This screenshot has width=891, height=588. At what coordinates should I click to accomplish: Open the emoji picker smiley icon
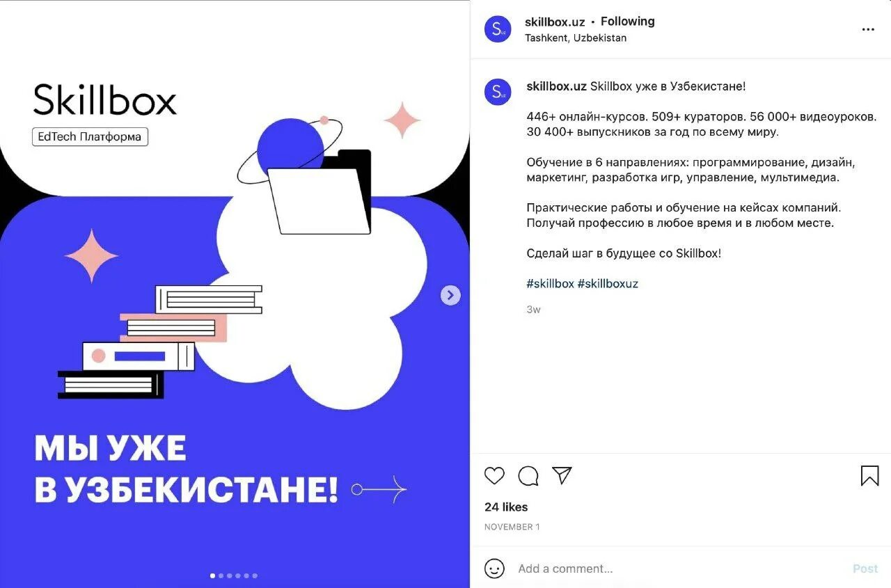(494, 569)
